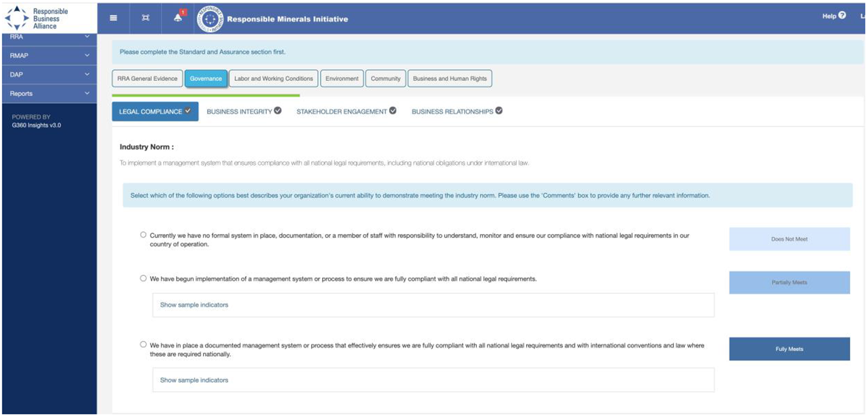Toggle the fullscreen expand icon

point(146,18)
